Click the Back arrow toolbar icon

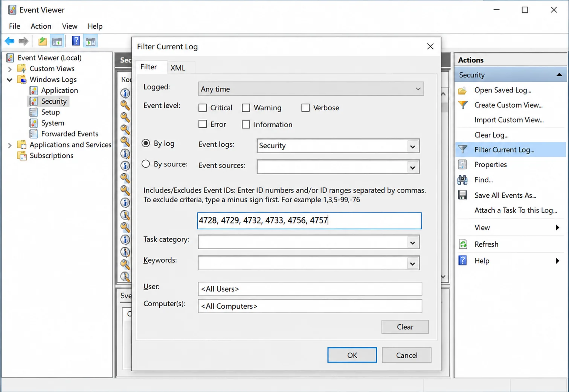click(9, 41)
